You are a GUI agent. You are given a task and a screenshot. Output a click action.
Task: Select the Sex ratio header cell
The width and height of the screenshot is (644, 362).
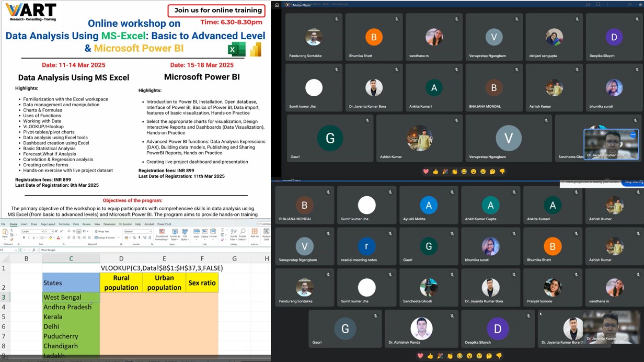[202, 282]
